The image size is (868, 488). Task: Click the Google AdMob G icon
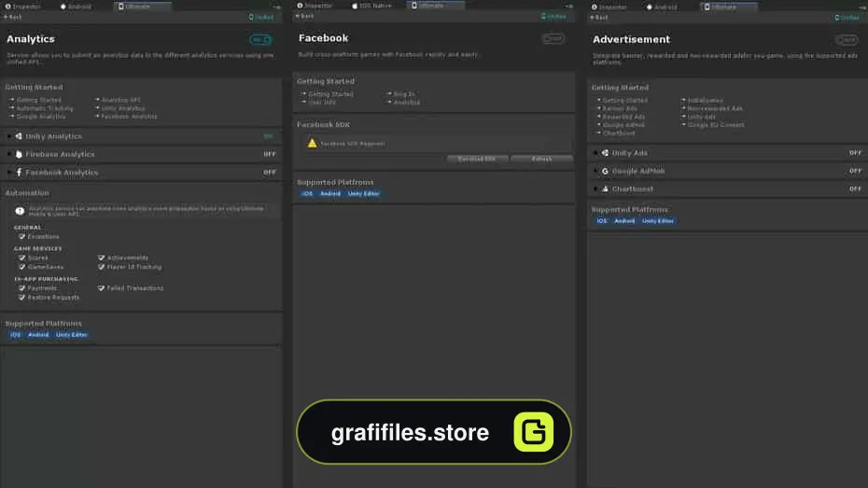(x=605, y=171)
